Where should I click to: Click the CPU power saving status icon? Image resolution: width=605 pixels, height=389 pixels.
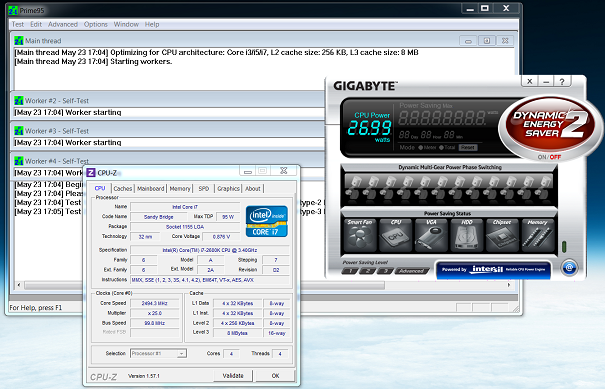(x=395, y=236)
